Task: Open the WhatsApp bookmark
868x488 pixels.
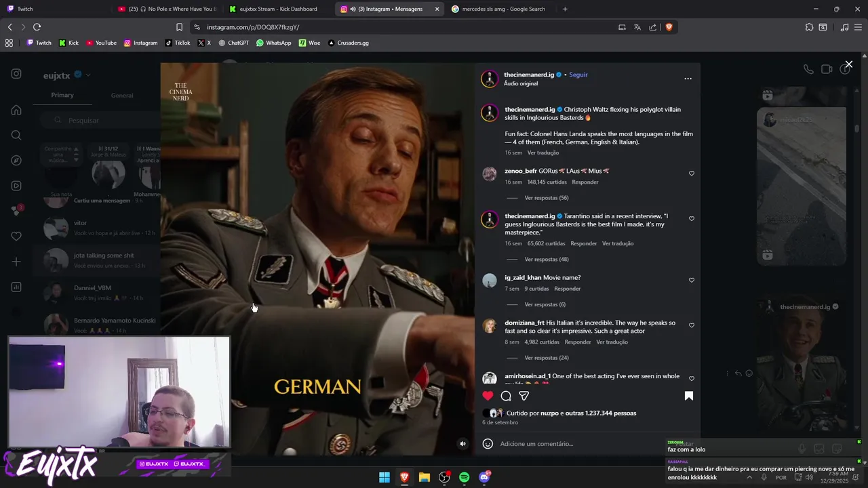Action: pyautogui.click(x=274, y=43)
